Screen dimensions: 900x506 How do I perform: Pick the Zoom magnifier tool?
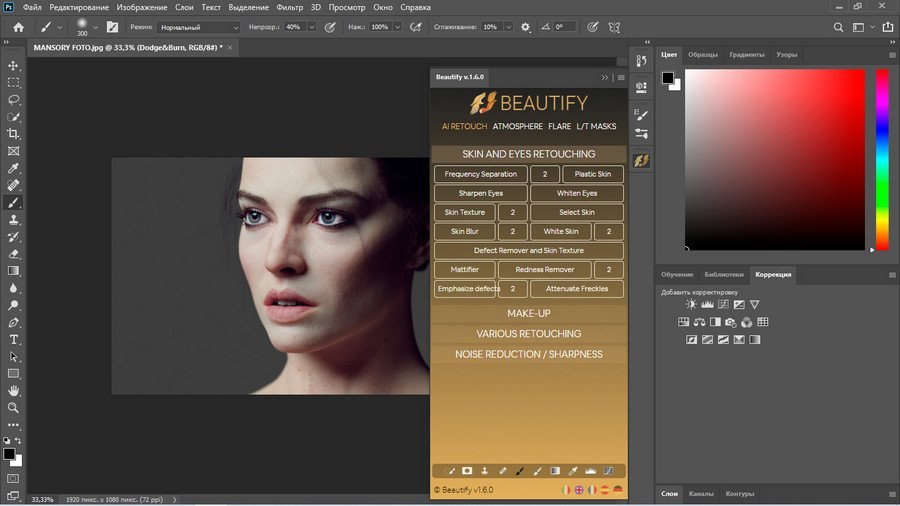14,407
